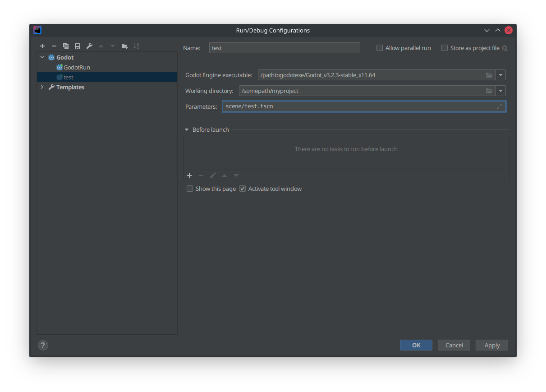This screenshot has width=546, height=392.
Task: Save configuration using the floppy disk icon
Action: click(x=78, y=46)
